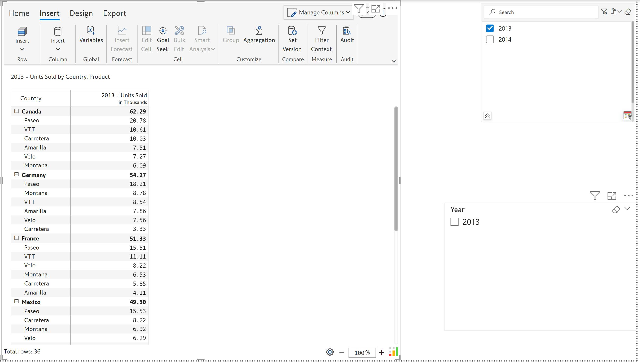Collapse the Germany row group

click(16, 174)
